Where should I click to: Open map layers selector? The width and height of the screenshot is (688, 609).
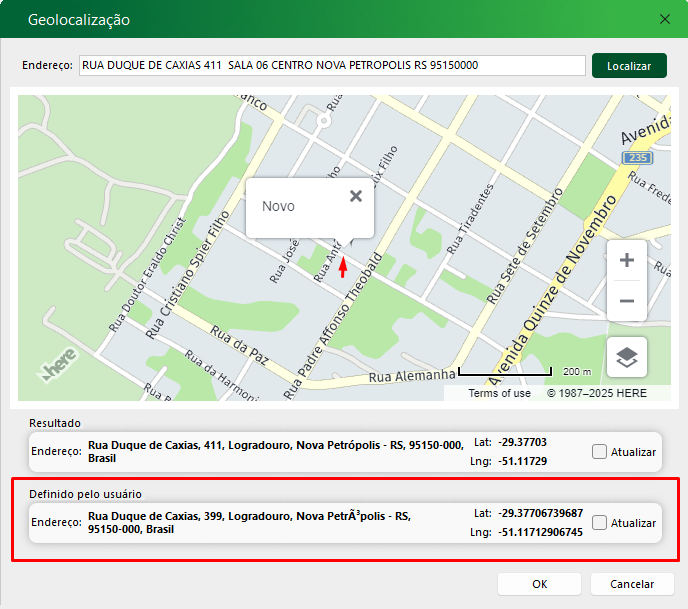[x=627, y=357]
